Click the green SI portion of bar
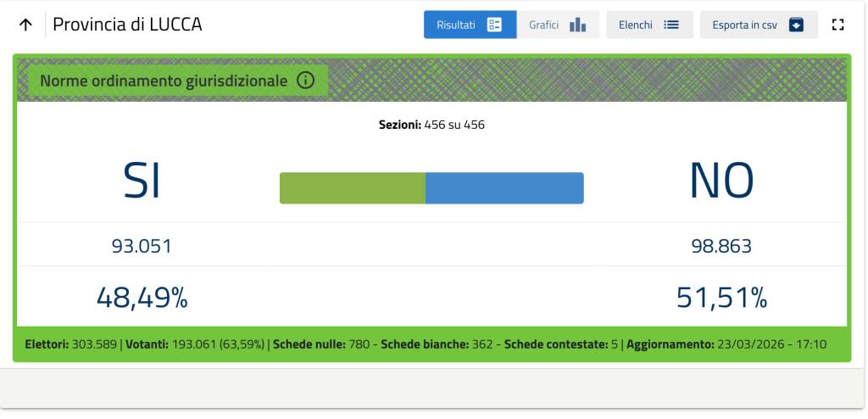Viewport: 868px width, 419px height. coord(352,188)
